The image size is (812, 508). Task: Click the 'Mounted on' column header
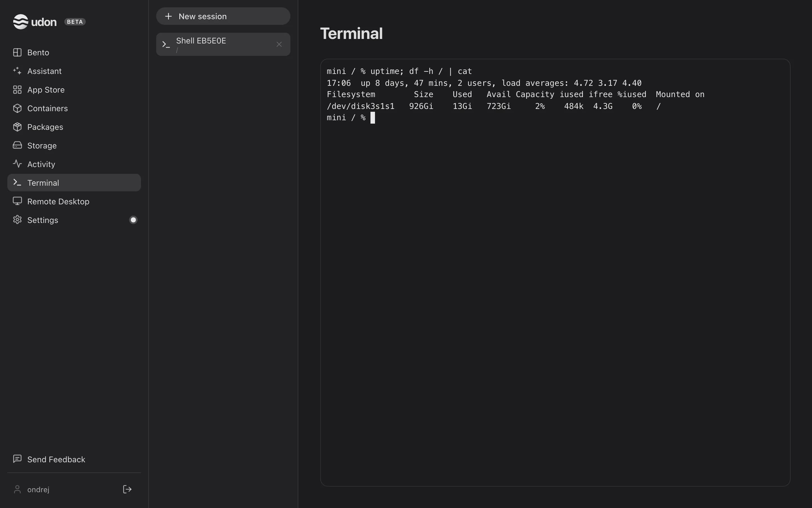[680, 95]
